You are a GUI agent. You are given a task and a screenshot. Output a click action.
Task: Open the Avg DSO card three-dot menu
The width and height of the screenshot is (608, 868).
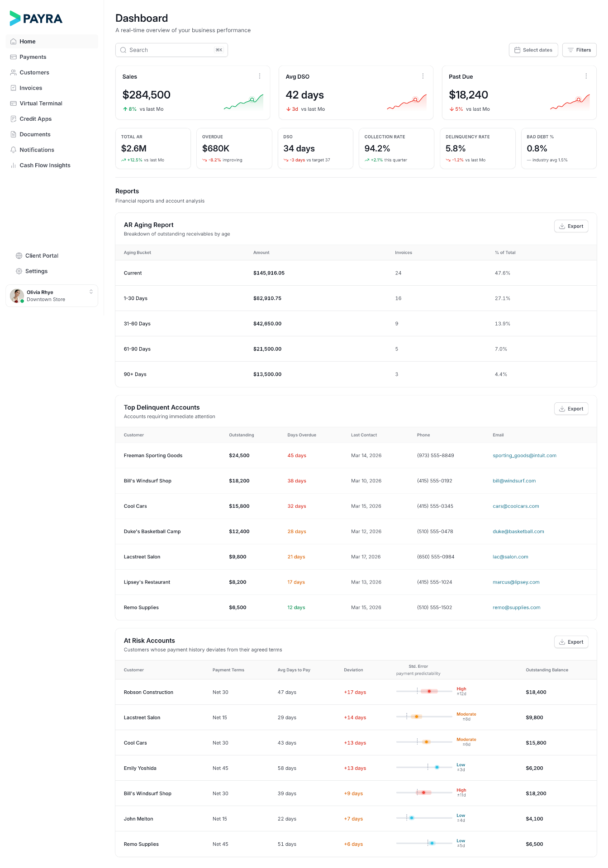[x=423, y=76]
